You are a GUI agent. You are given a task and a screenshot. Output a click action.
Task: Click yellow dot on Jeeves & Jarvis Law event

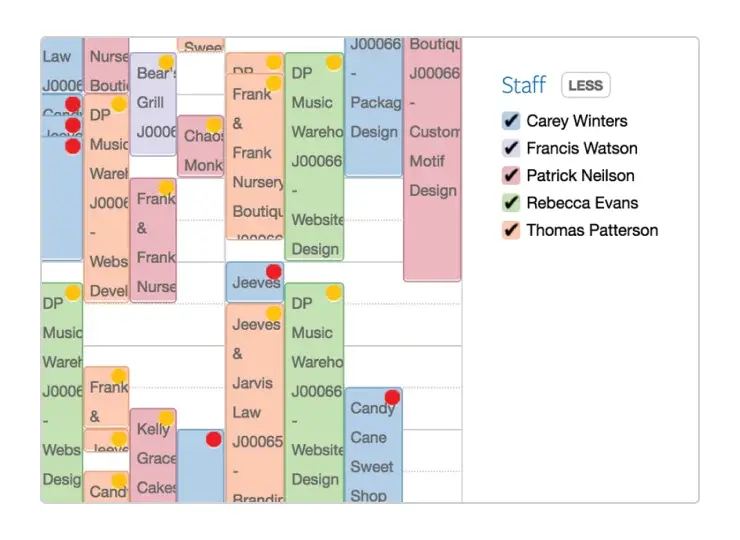coord(274,313)
